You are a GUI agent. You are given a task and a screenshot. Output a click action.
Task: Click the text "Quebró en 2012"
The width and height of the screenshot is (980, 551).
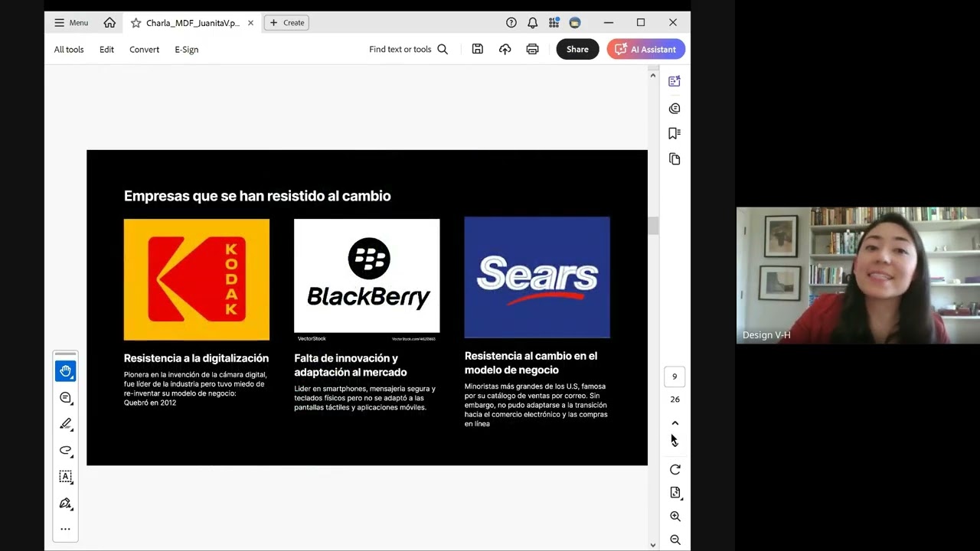150,403
